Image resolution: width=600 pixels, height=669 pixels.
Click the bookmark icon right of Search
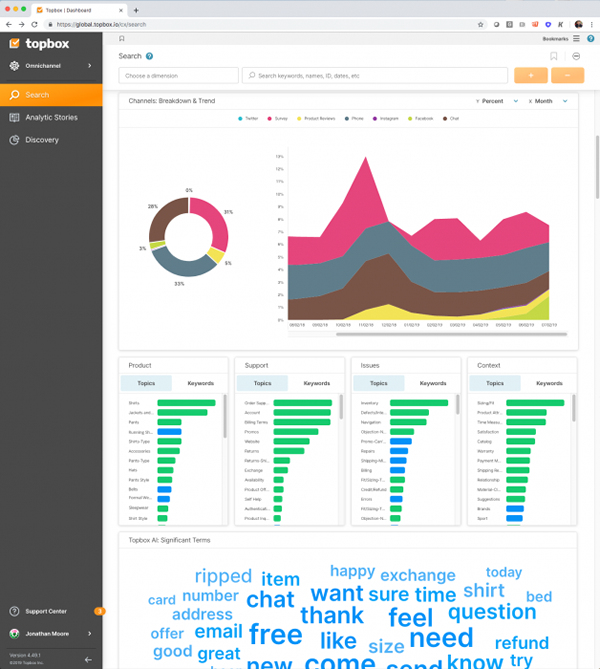pyautogui.click(x=554, y=56)
